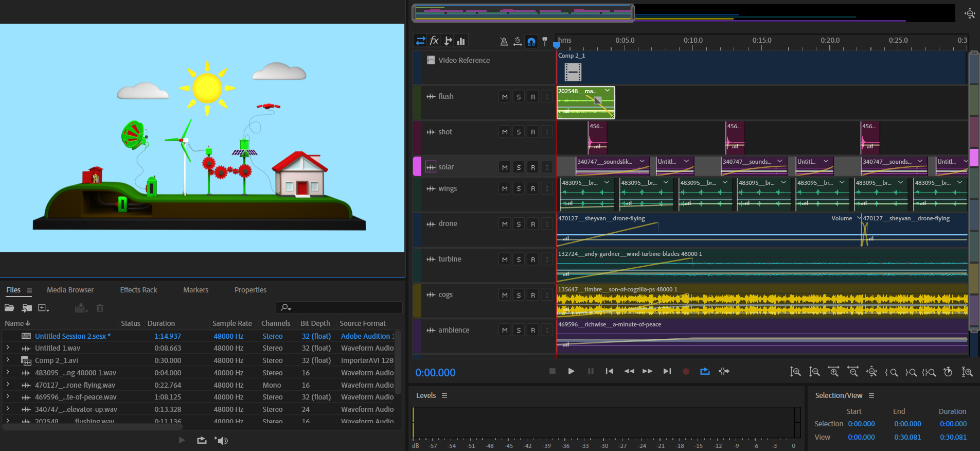Toggle Snapping magnet icon in timeline toolbar
Viewport: 980px width, 451px height.
coord(531,41)
